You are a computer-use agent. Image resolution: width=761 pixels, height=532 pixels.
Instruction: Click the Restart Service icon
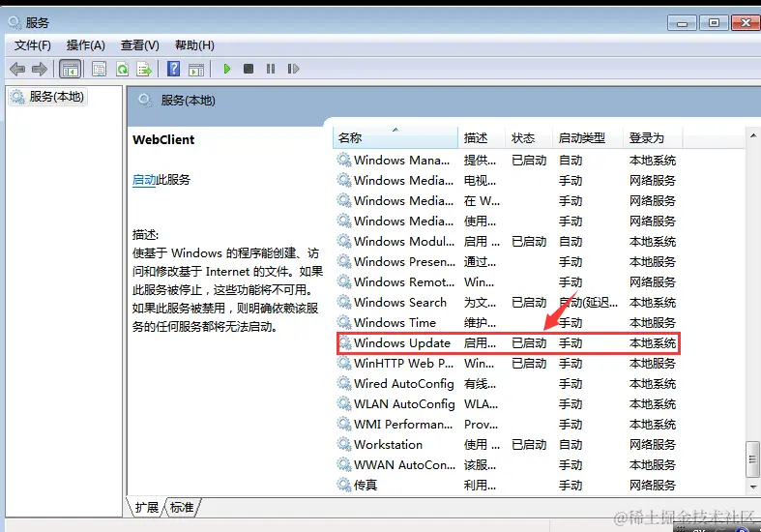293,69
